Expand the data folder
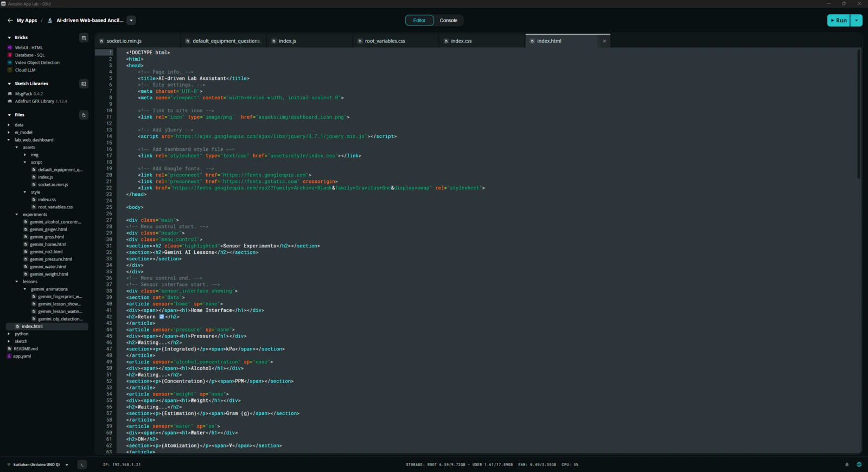Image resolution: width=868 pixels, height=472 pixels. (9, 125)
